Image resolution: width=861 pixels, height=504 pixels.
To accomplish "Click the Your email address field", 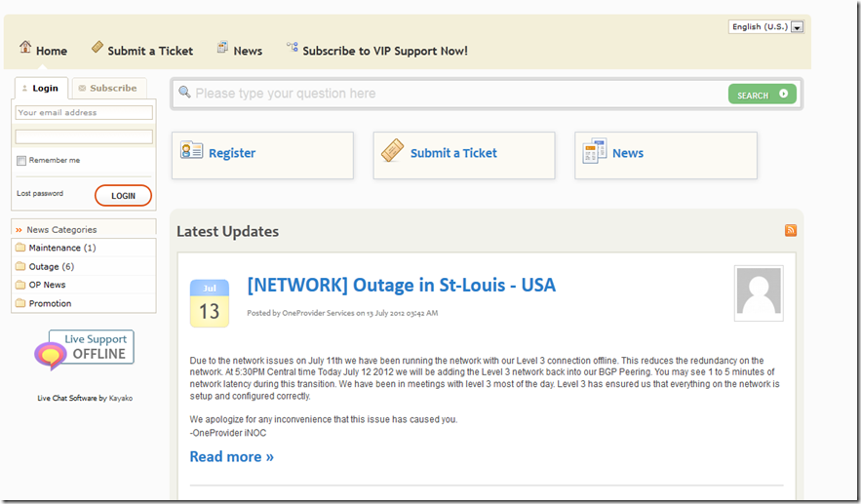I will tap(84, 112).
